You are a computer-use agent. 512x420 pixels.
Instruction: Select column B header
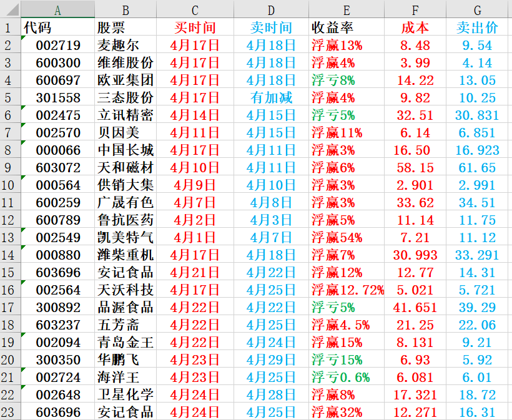[x=126, y=9]
